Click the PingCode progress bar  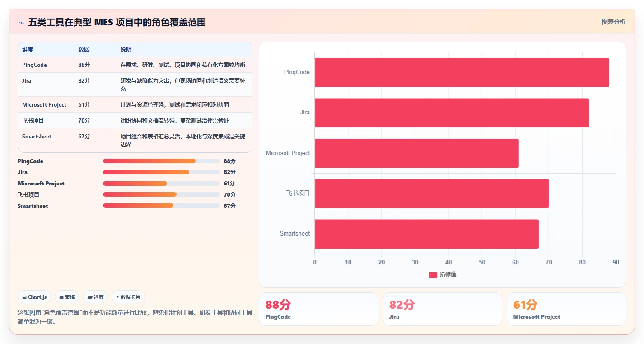tap(161, 161)
